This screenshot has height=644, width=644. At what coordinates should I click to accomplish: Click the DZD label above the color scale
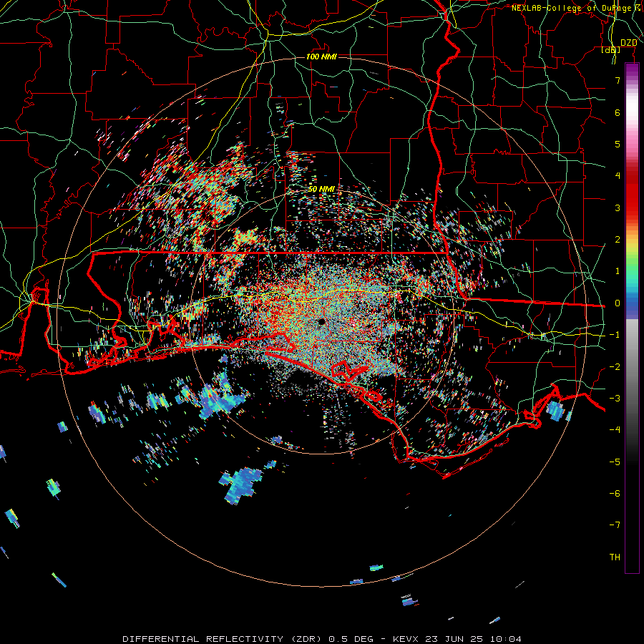(x=629, y=42)
